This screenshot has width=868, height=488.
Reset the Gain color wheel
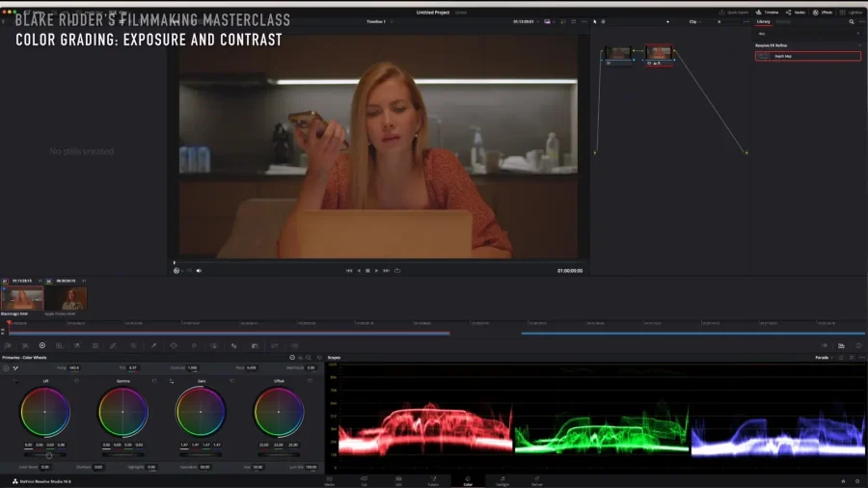click(231, 381)
